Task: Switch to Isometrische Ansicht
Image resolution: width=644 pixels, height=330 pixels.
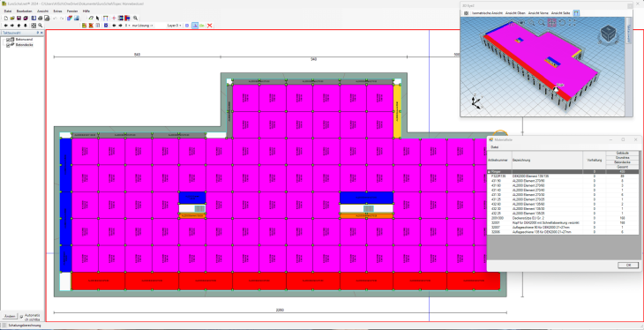Action: pyautogui.click(x=487, y=13)
